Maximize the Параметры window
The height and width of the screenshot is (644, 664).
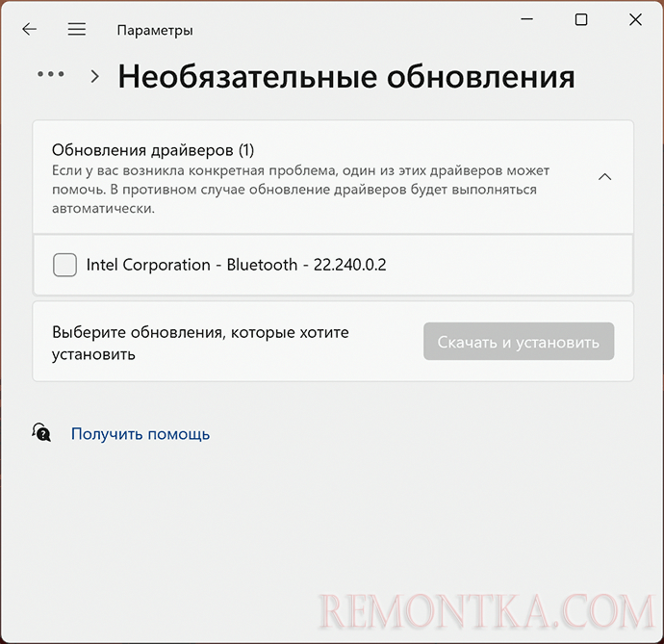tap(581, 19)
